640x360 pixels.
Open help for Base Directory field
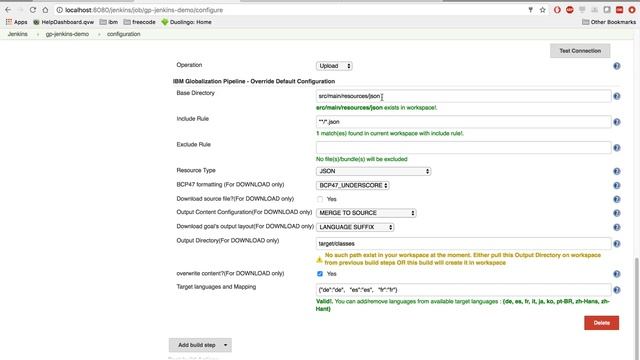pyautogui.click(x=617, y=96)
